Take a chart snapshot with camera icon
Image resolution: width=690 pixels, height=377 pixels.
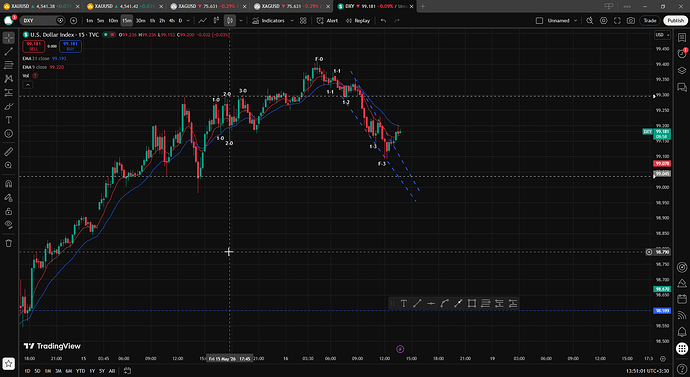631,21
